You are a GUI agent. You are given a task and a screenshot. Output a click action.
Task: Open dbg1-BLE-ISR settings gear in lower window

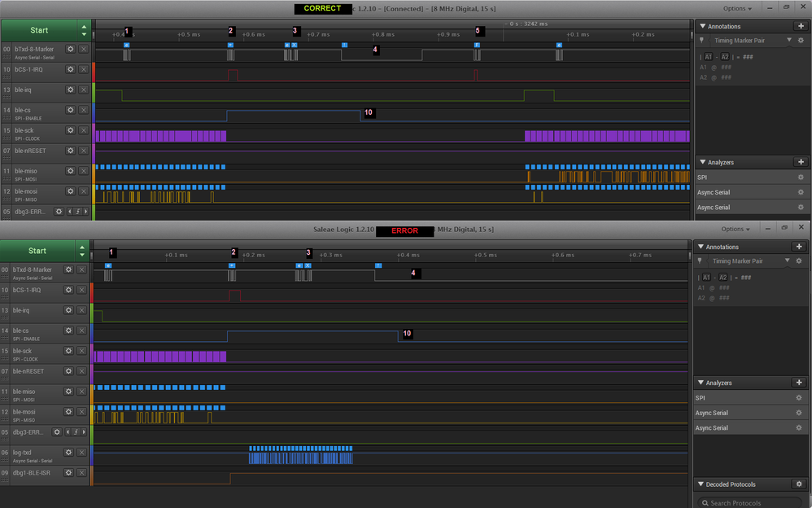pyautogui.click(x=68, y=473)
